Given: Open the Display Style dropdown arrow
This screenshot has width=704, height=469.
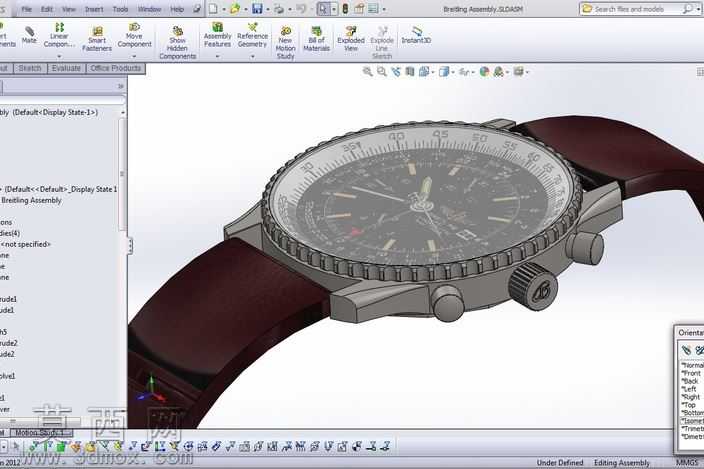Looking at the screenshot, I should [x=453, y=72].
